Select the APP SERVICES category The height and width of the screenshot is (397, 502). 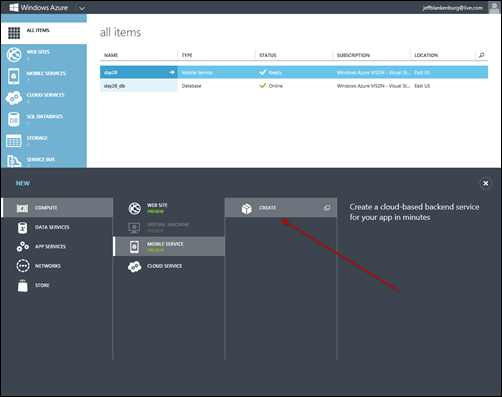57,247
